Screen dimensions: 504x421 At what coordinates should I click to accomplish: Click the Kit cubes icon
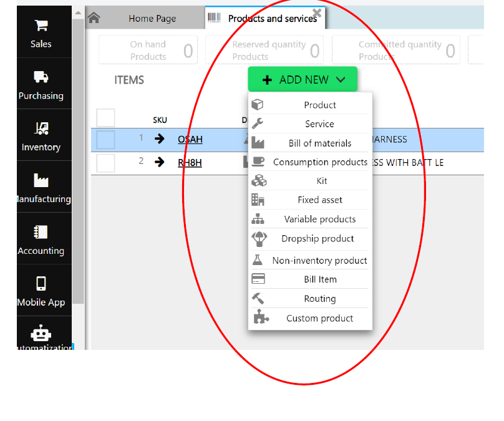pos(259,181)
